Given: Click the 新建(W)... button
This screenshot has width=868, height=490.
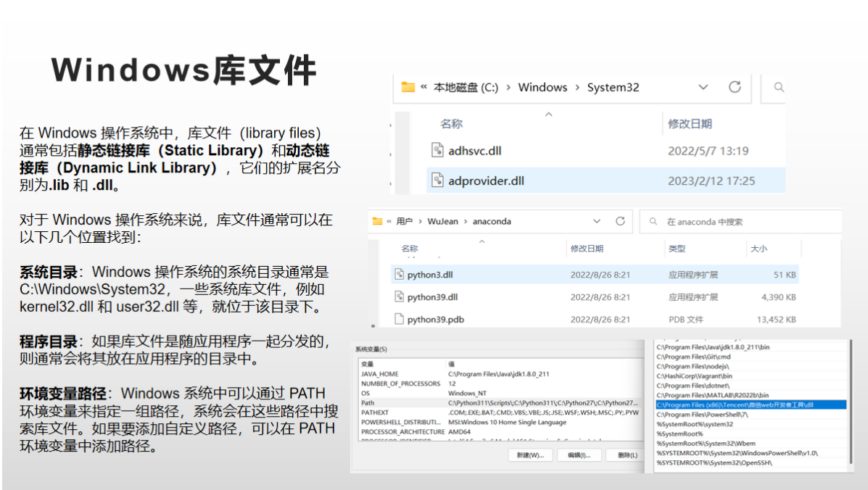Looking at the screenshot, I should pyautogui.click(x=530, y=455).
